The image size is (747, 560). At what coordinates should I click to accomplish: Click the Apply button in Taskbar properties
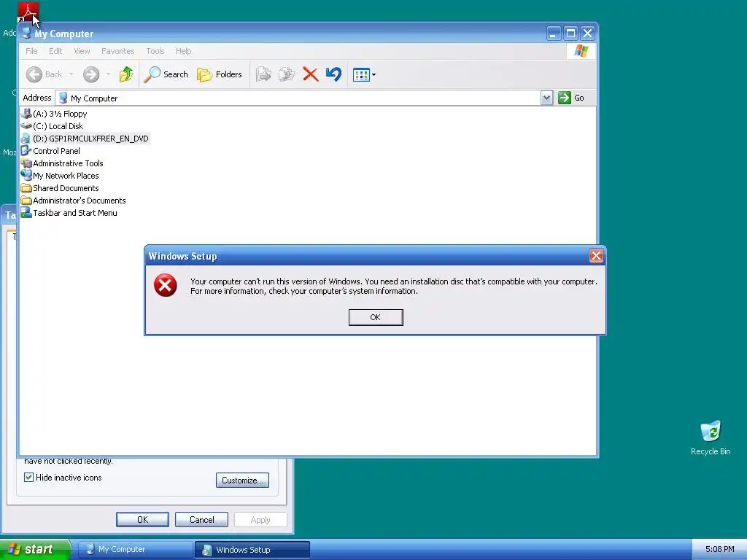(x=260, y=519)
